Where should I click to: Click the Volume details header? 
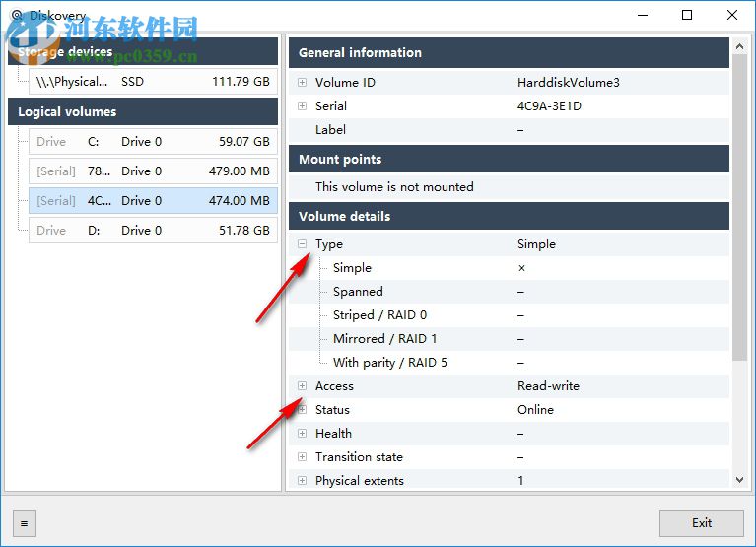[509, 216]
